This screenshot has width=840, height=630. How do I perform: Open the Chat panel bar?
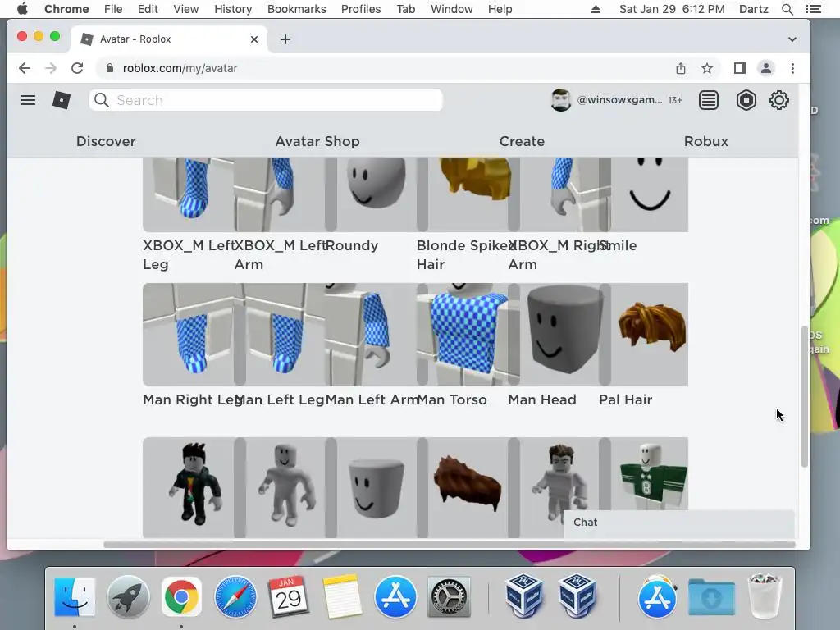click(x=678, y=523)
